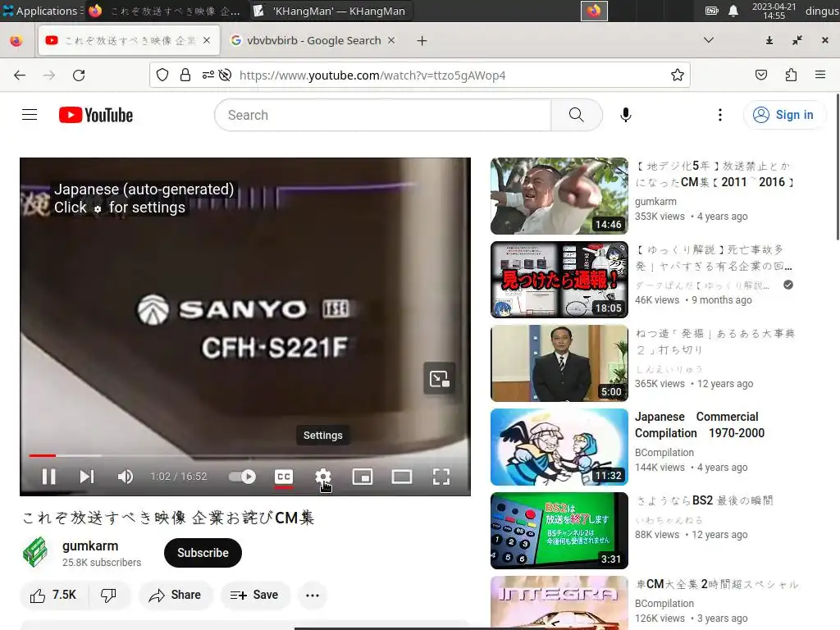
Task: Open the 3:31 BS2 video thumbnail
Action: pos(559,531)
